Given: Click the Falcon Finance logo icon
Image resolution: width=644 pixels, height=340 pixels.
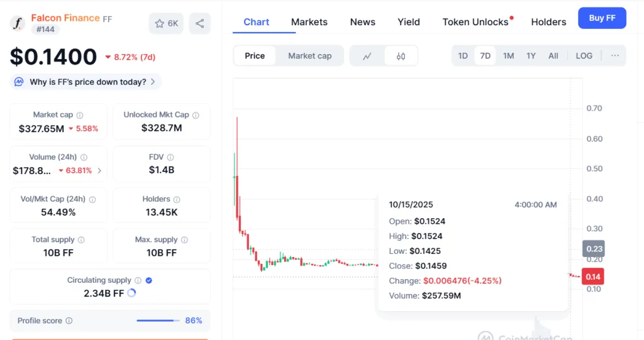Looking at the screenshot, I should (x=17, y=23).
